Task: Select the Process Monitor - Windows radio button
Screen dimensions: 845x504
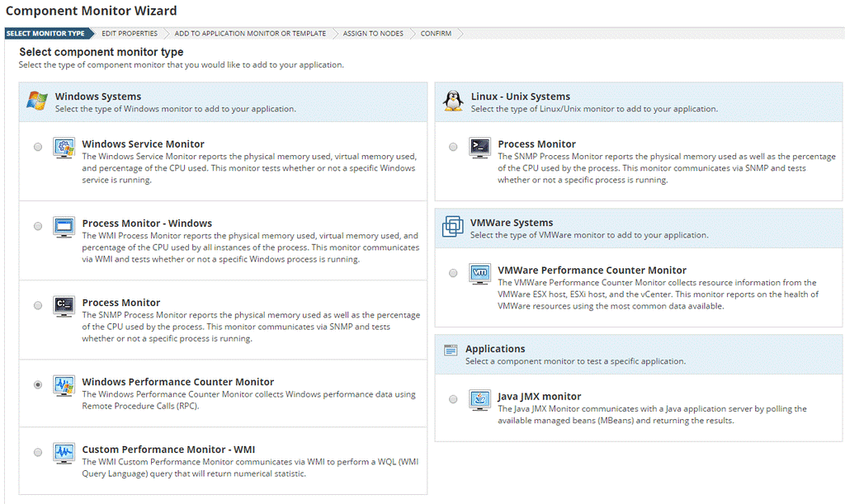Action: coord(38,226)
